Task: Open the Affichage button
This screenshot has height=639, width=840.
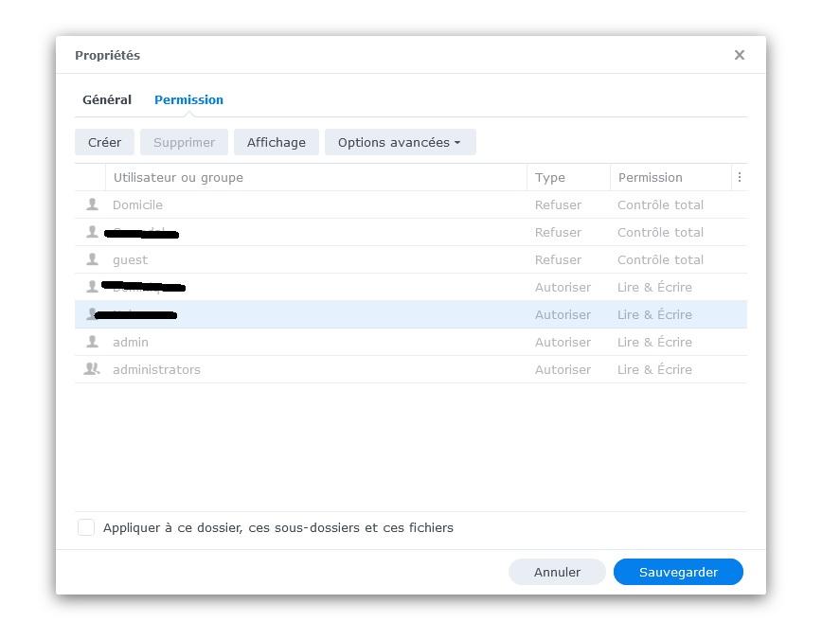Action: (x=276, y=142)
